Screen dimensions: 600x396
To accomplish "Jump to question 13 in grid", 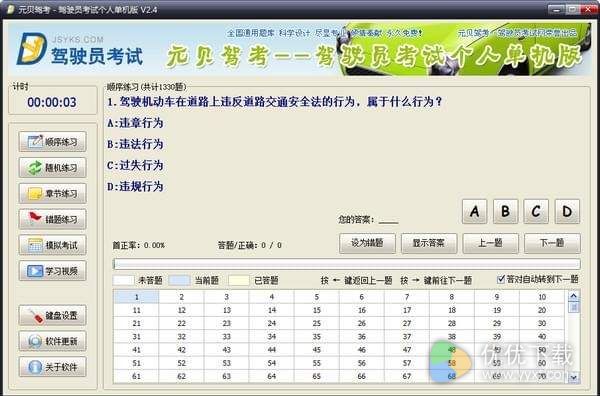I will tap(227, 310).
